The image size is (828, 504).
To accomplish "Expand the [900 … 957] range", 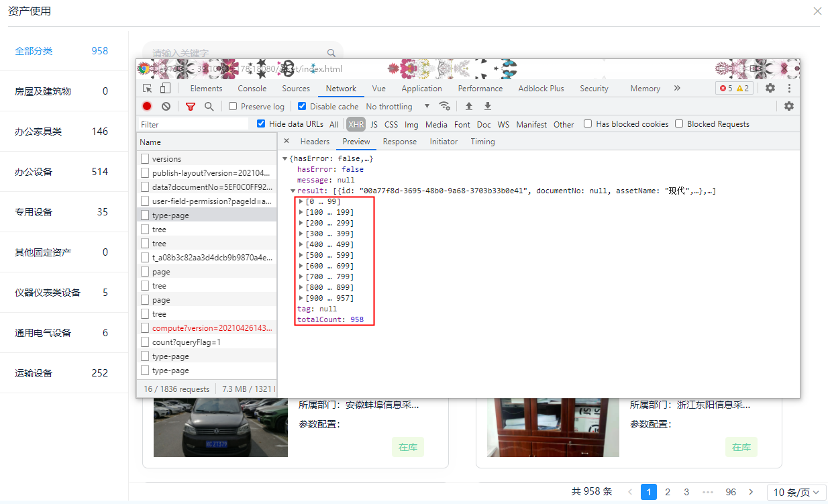I will pyautogui.click(x=301, y=298).
